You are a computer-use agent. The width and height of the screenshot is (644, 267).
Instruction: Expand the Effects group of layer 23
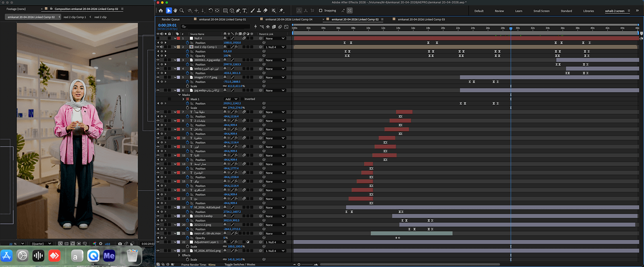[179, 255]
